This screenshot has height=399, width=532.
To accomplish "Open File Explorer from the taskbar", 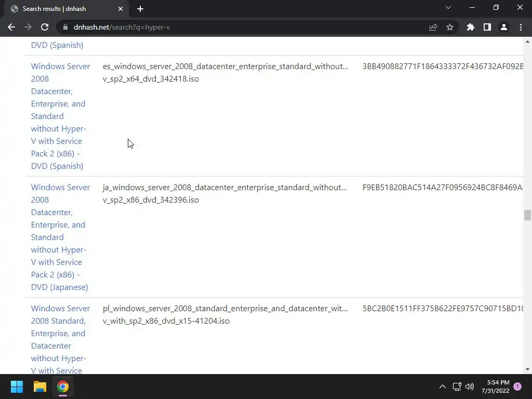I will coord(39,387).
